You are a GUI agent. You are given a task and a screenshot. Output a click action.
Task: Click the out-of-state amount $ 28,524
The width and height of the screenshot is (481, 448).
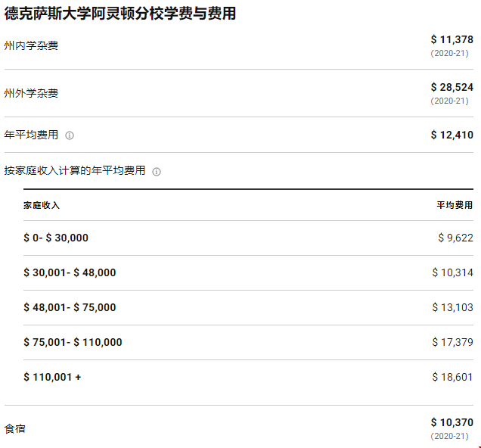(452, 87)
